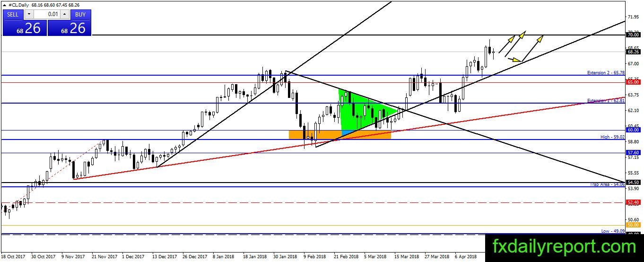
Task: Select the Extension 1 - 62.81 label
Action: (606, 101)
